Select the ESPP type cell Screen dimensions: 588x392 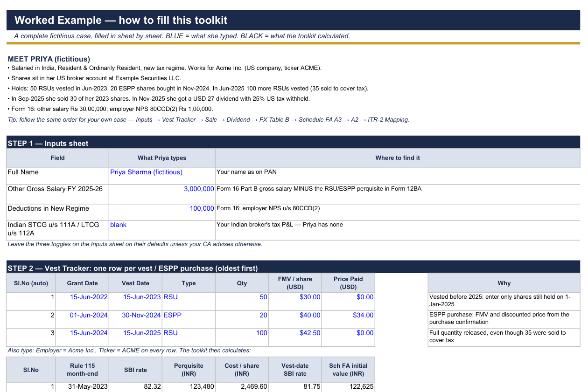coord(189,320)
